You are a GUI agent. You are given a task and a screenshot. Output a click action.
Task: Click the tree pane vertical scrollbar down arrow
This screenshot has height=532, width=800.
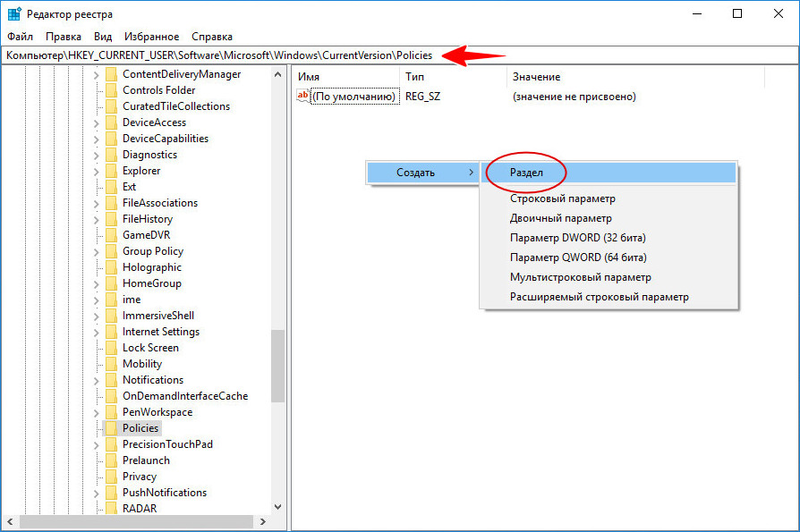pos(277,507)
